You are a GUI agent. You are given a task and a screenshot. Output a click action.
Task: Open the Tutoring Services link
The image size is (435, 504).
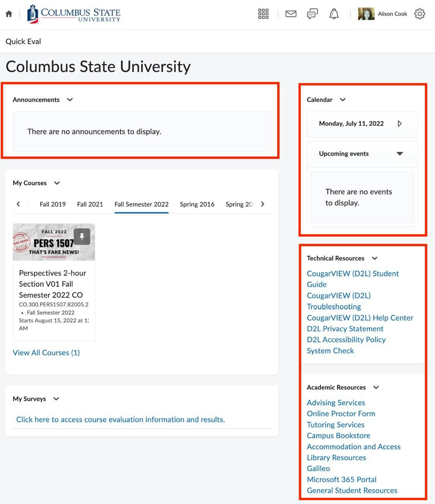coord(336,424)
